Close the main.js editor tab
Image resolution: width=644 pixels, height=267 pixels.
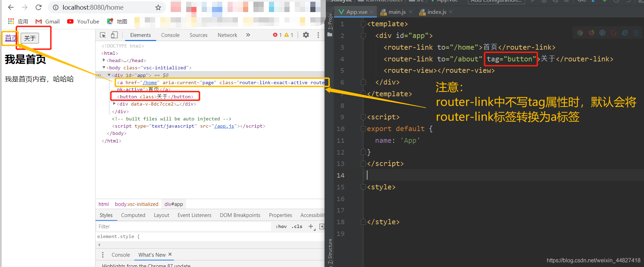411,12
